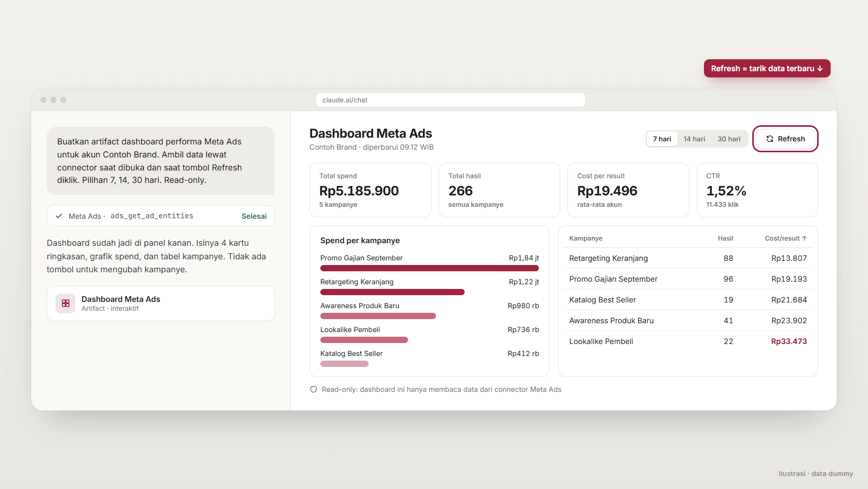
Task: Open the Dashboard Meta Ads artifact card
Action: pyautogui.click(x=160, y=303)
